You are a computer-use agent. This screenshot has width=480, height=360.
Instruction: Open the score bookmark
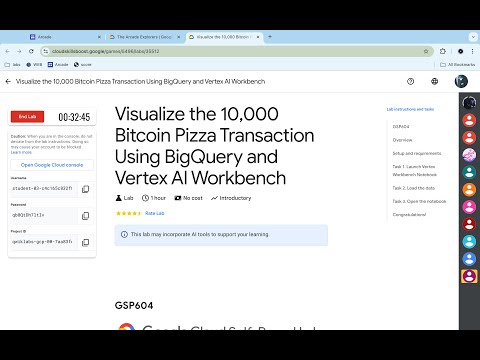click(x=82, y=65)
